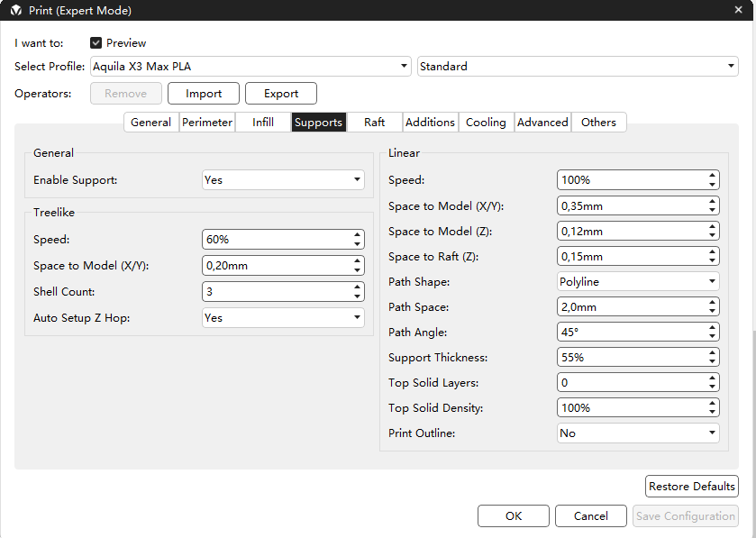This screenshot has width=756, height=538.
Task: Increase Linear Path Angle using up arrow
Action: (713, 328)
